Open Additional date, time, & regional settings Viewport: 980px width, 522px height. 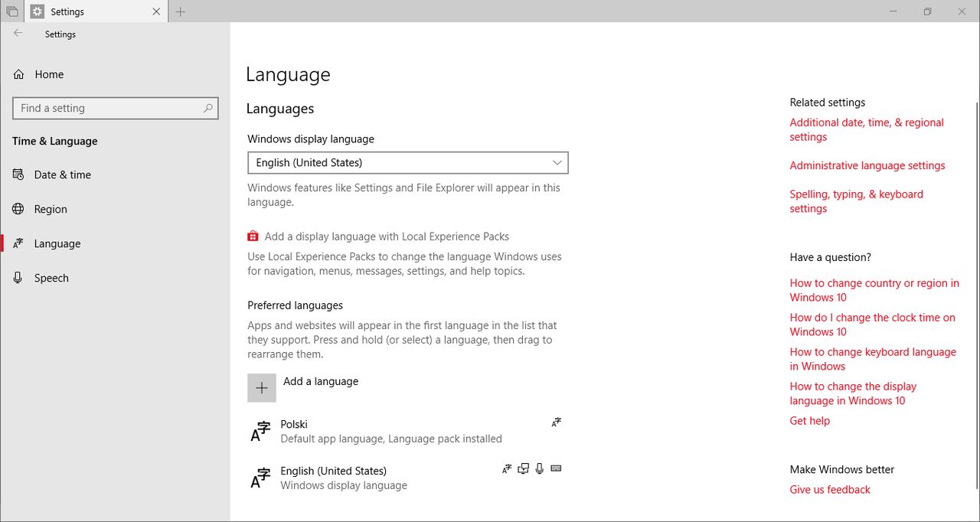click(x=867, y=129)
